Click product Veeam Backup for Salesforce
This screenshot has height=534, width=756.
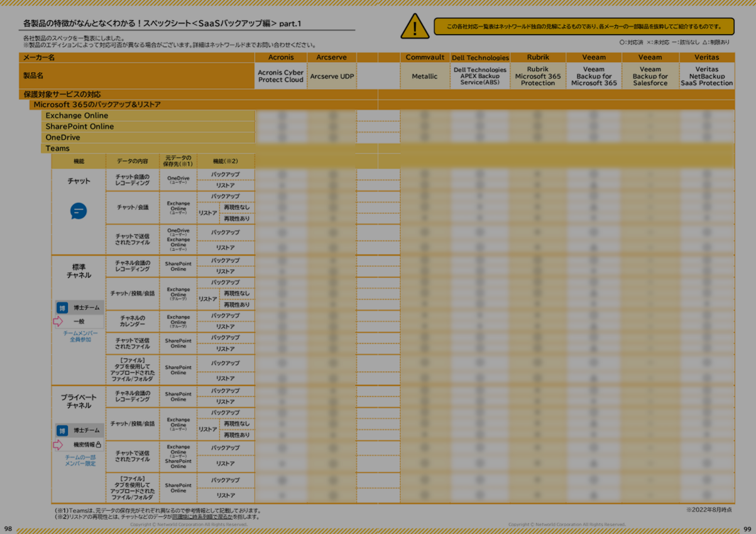650,76
